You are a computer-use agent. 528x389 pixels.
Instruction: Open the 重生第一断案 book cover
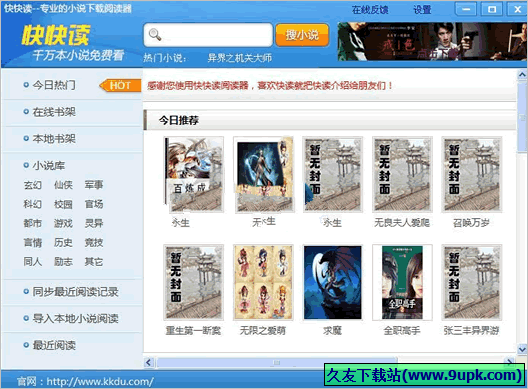pyautogui.click(x=194, y=282)
